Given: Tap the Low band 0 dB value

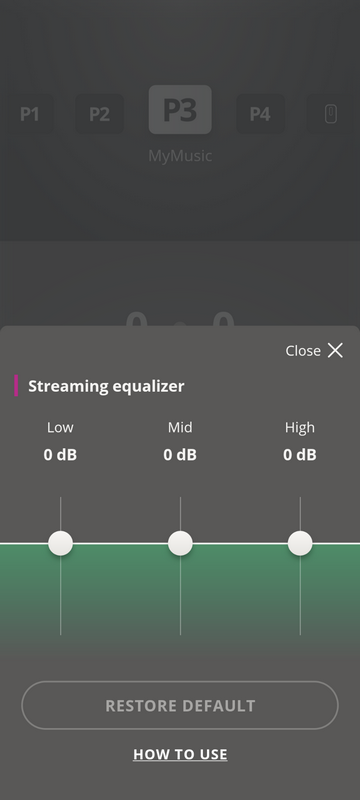Looking at the screenshot, I should pos(60,455).
